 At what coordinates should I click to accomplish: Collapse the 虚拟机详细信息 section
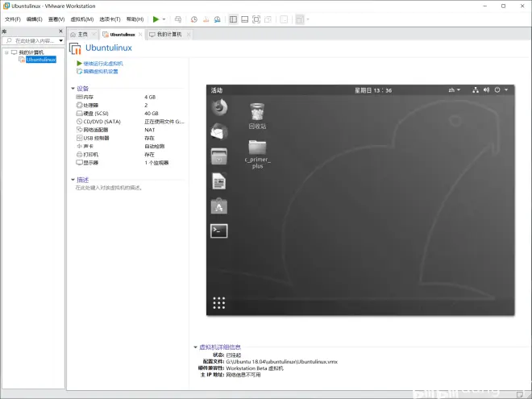pos(195,347)
